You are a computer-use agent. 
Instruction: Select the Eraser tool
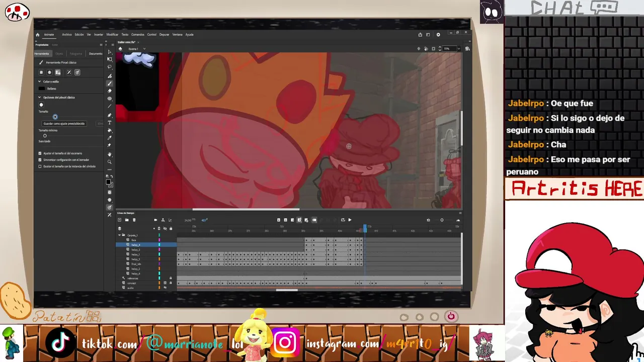(x=110, y=91)
